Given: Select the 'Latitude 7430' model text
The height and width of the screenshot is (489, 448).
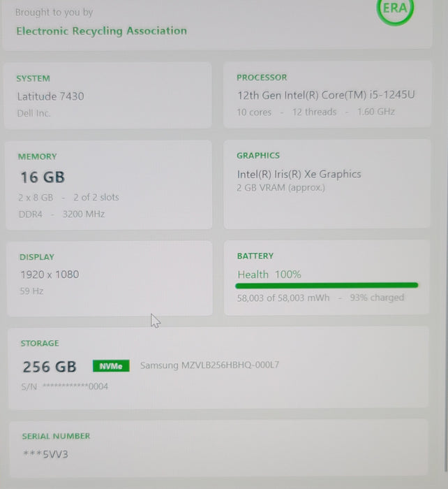Looking at the screenshot, I should (51, 96).
